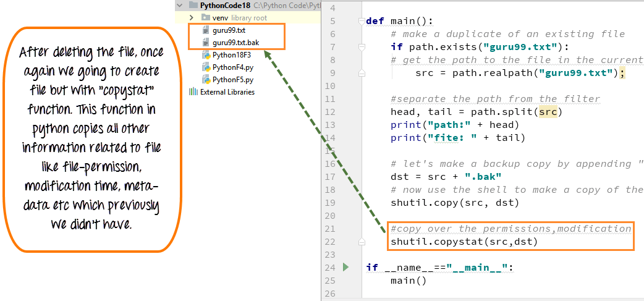Click the fold marker at the if path.exists line
644x301 pixels.
click(361, 47)
